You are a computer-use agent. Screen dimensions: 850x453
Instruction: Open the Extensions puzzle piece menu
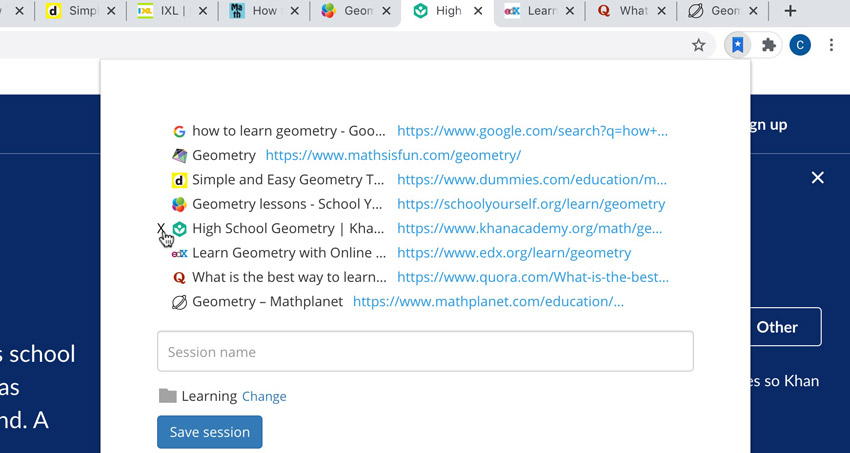[768, 45]
